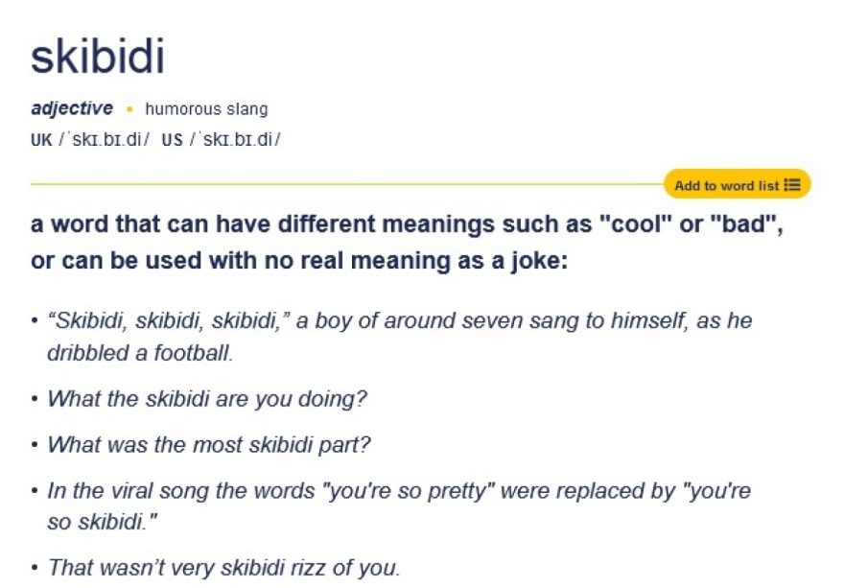The width and height of the screenshot is (868, 588).
Task: Select the viral song example sentence
Action: (x=399, y=506)
